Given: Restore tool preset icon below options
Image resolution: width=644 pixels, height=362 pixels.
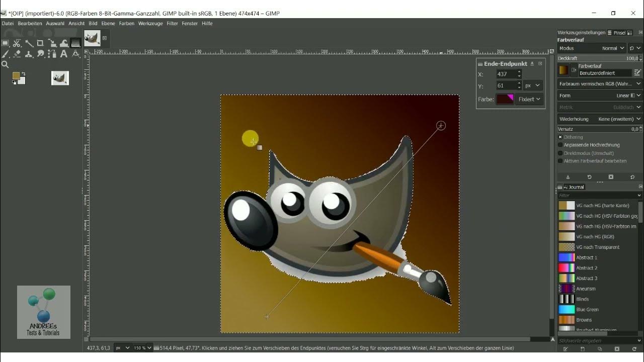Looking at the screenshot, I should [x=589, y=177].
